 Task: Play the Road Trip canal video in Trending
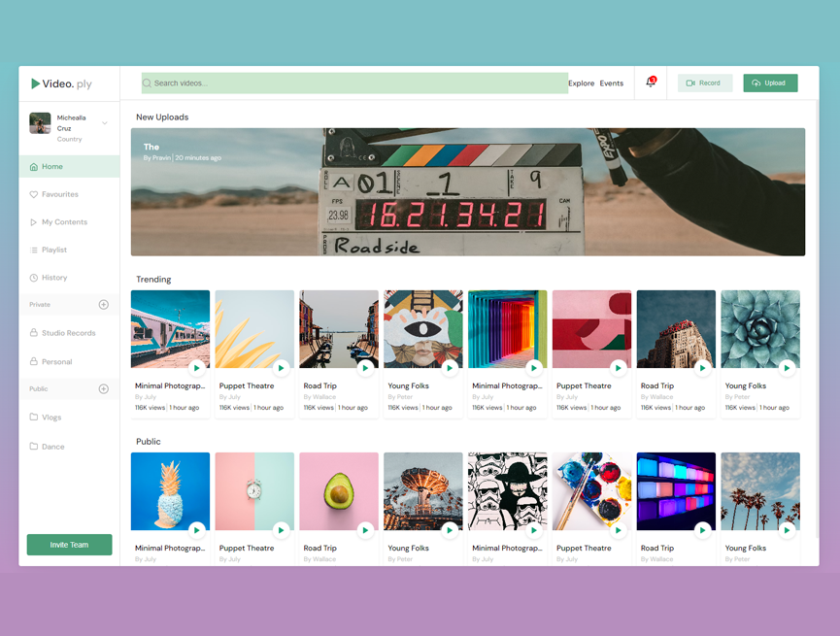365,368
